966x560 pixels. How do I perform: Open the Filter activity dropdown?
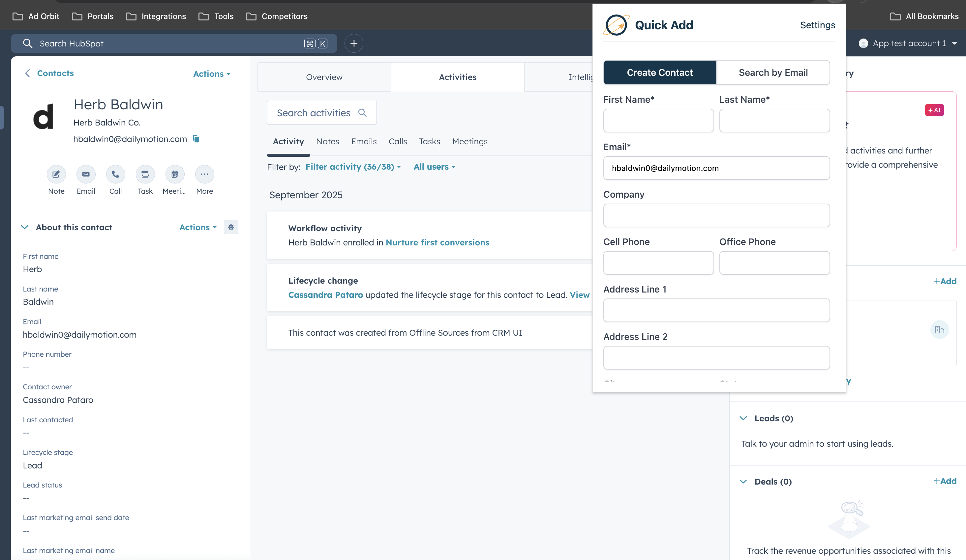coord(353,167)
